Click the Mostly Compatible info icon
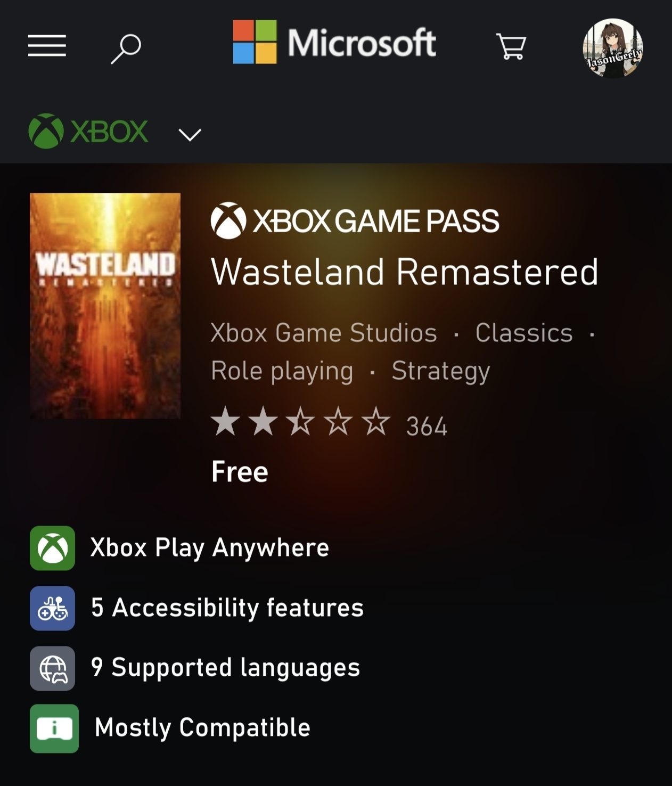Screen dimensions: 672x786 tap(54, 728)
